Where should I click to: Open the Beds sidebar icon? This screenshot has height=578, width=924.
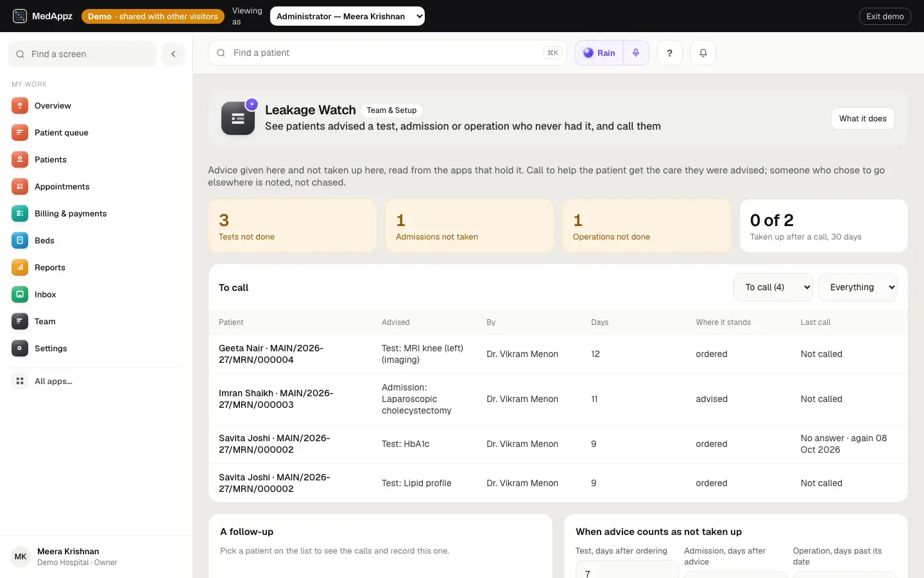20,241
